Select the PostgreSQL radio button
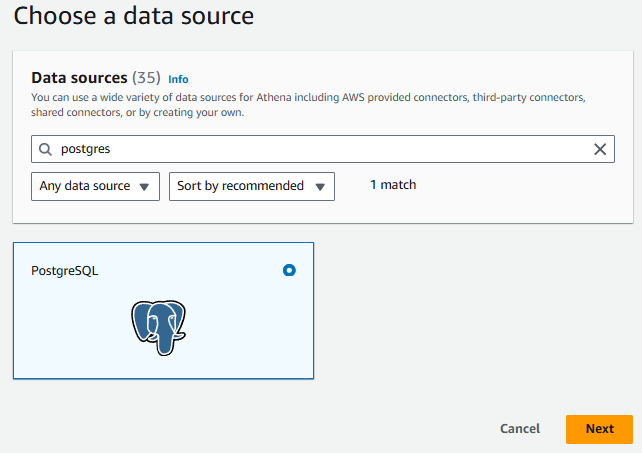Screen dimensions: 642x453 coord(289,270)
